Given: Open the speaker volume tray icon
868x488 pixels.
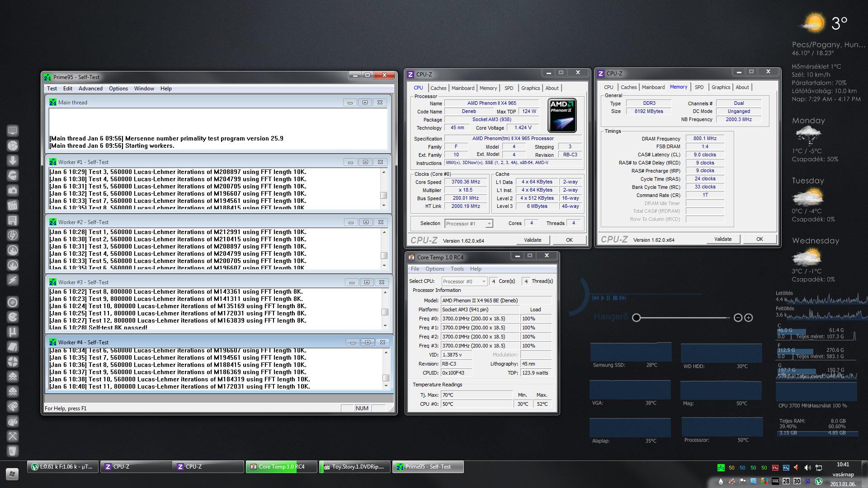Looking at the screenshot, I should [x=807, y=468].
